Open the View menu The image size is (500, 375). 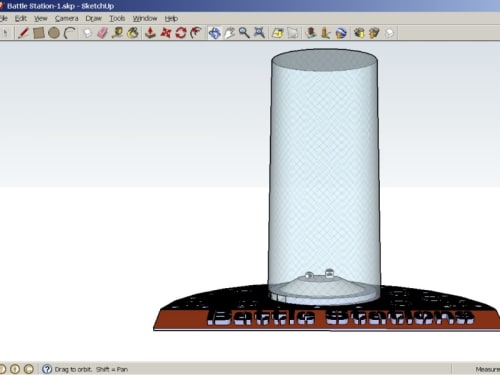pos(41,18)
